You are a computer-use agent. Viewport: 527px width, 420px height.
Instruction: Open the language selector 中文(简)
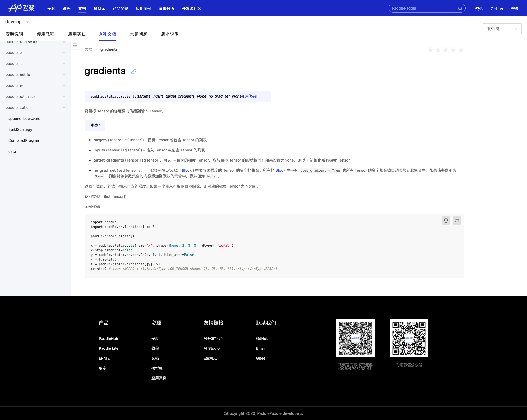coord(502,29)
